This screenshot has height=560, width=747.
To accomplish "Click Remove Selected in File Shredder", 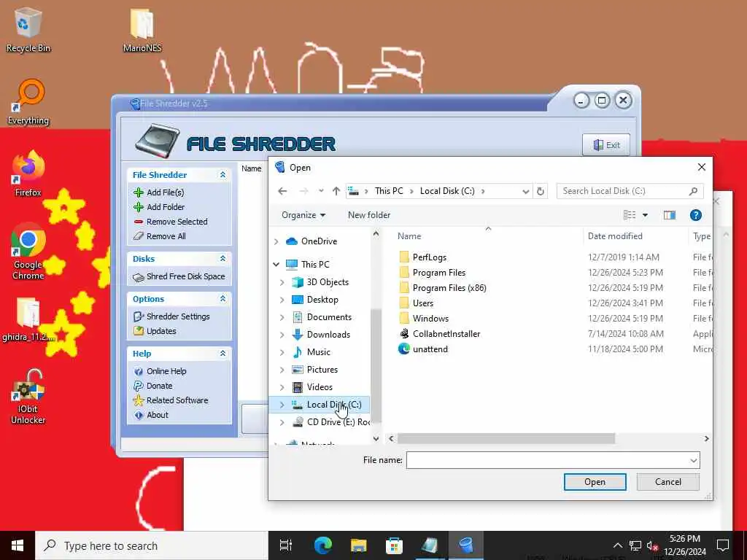I will click(177, 222).
